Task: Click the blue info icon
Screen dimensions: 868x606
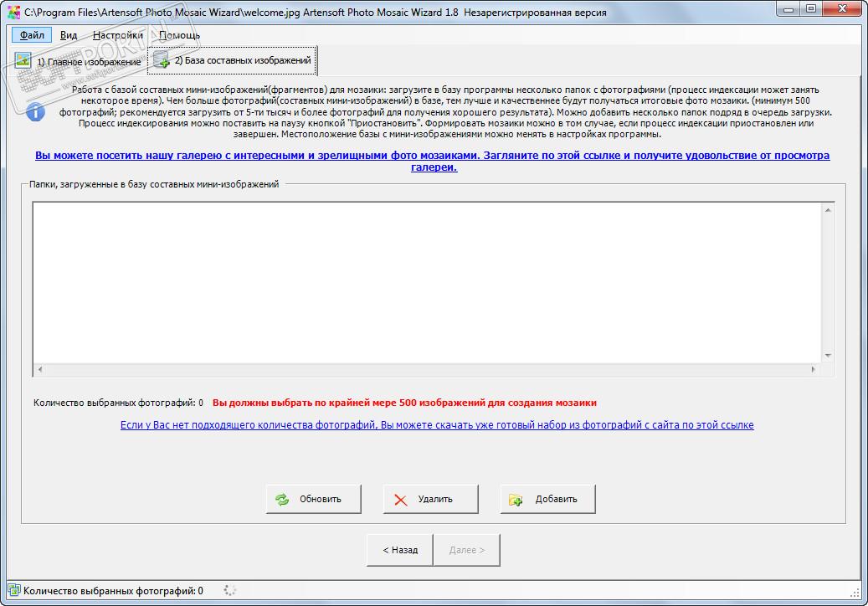Action: (x=35, y=112)
